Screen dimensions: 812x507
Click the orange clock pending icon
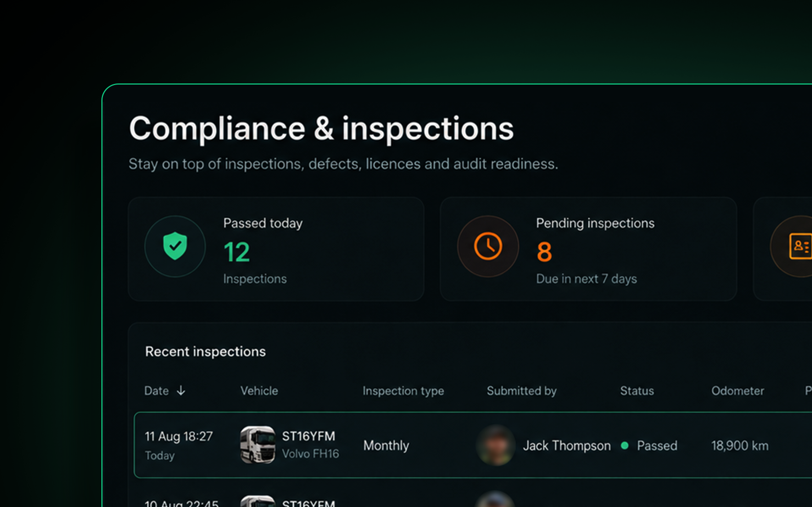pos(488,246)
